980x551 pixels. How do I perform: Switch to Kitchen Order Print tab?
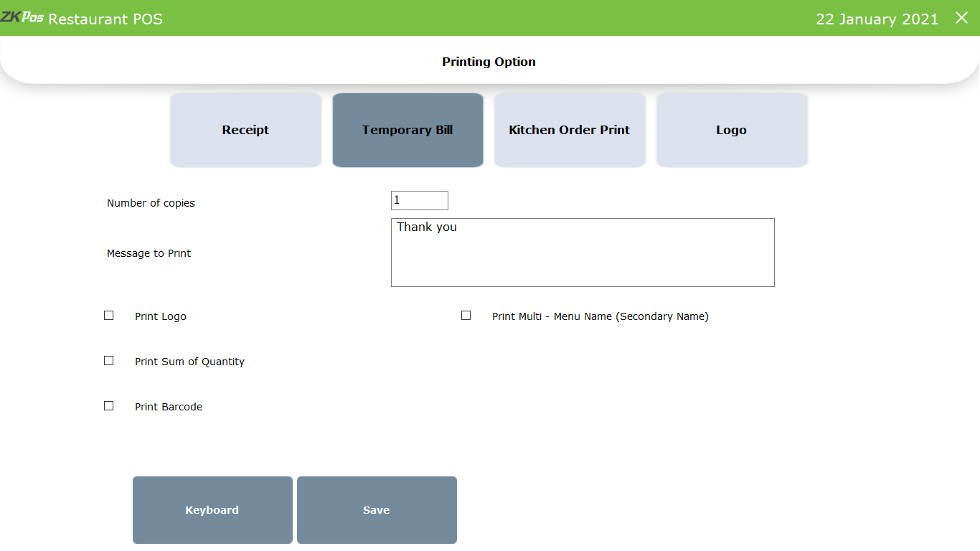570,130
